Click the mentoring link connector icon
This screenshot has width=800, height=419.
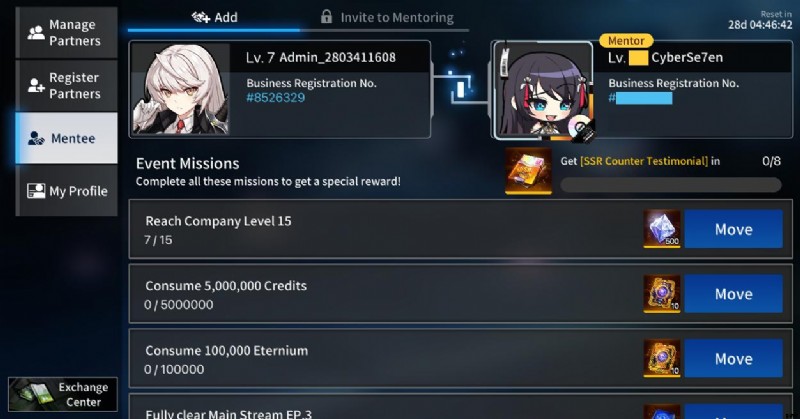461,88
